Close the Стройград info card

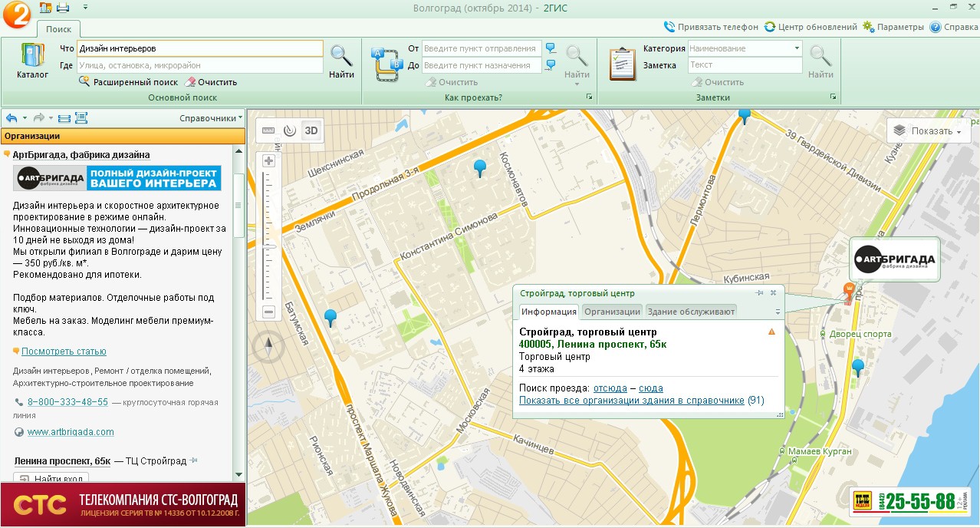[x=774, y=293]
